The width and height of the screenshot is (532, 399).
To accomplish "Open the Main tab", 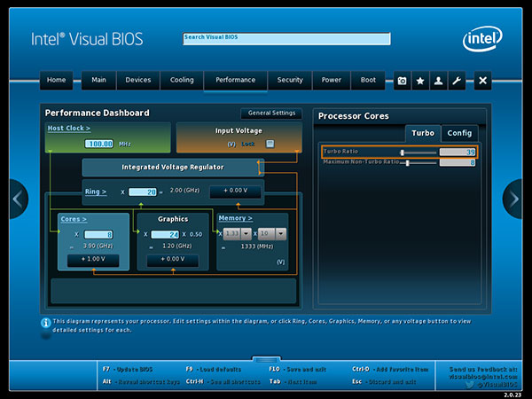I will click(x=98, y=80).
